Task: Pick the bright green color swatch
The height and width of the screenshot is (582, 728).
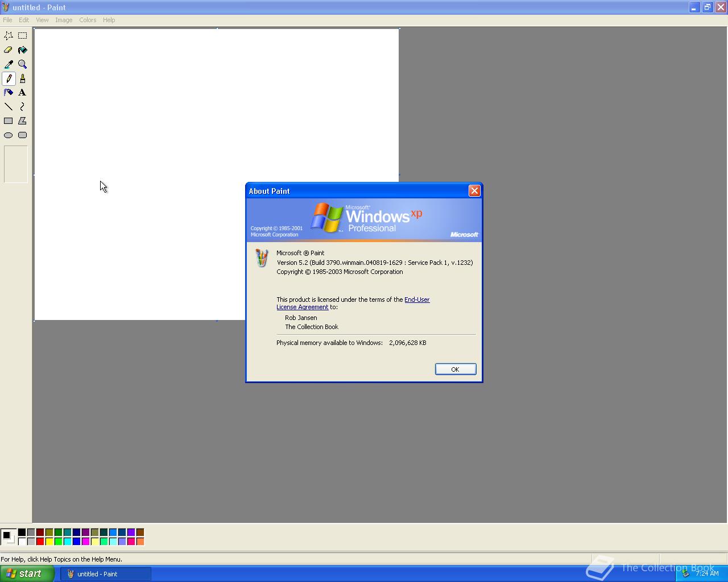Action: 59,542
